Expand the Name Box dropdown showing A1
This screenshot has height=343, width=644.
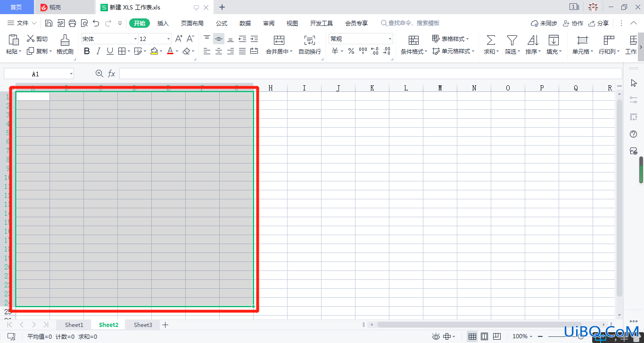pos(71,74)
